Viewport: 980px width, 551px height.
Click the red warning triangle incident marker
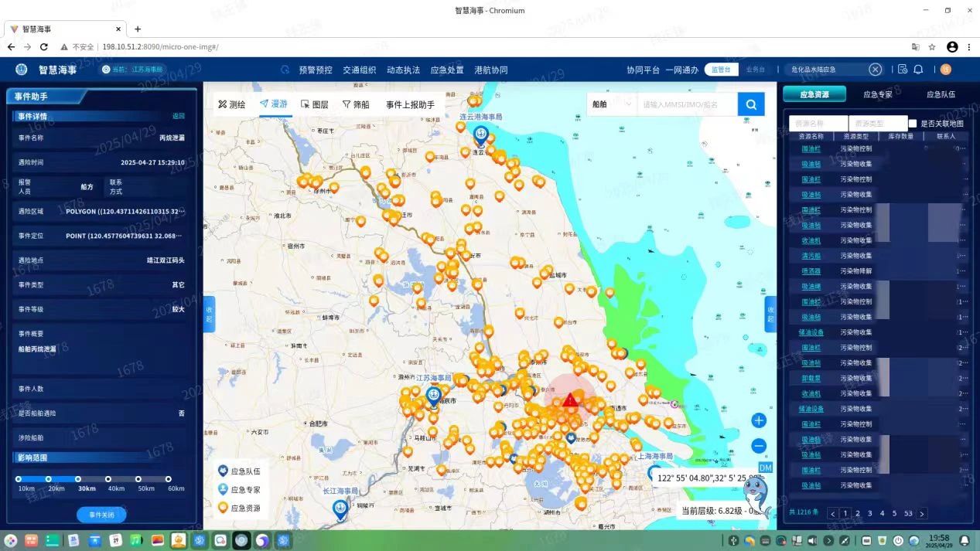pos(571,400)
